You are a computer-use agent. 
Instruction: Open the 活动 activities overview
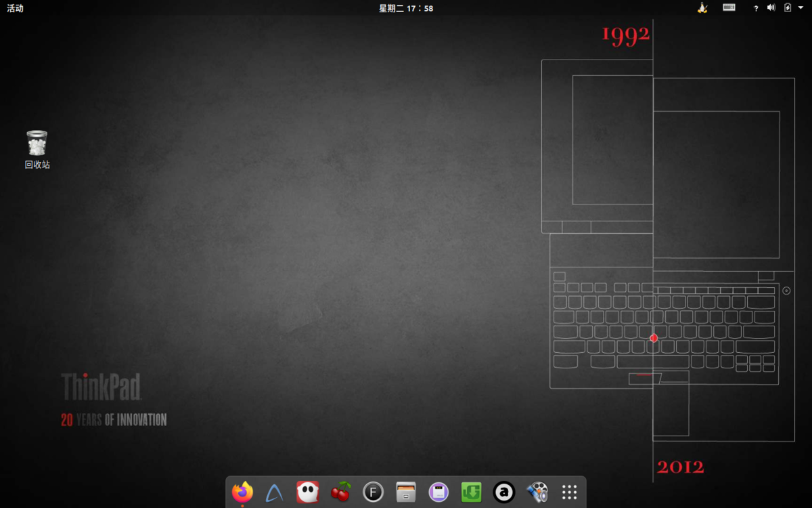15,8
